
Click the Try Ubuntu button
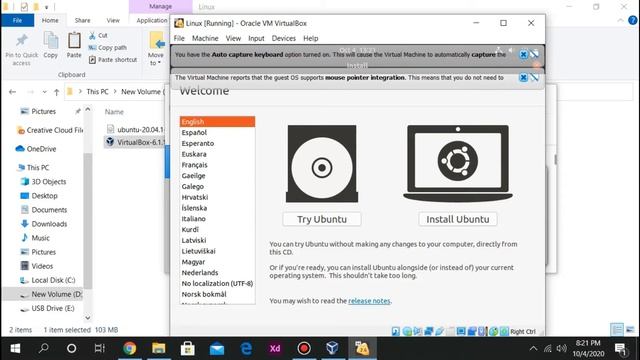pyautogui.click(x=322, y=219)
